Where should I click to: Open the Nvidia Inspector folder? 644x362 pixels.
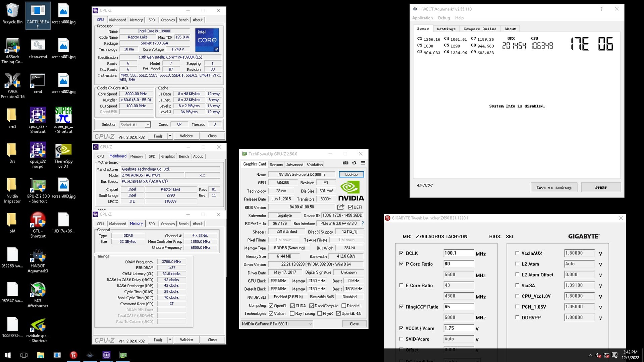point(12,190)
